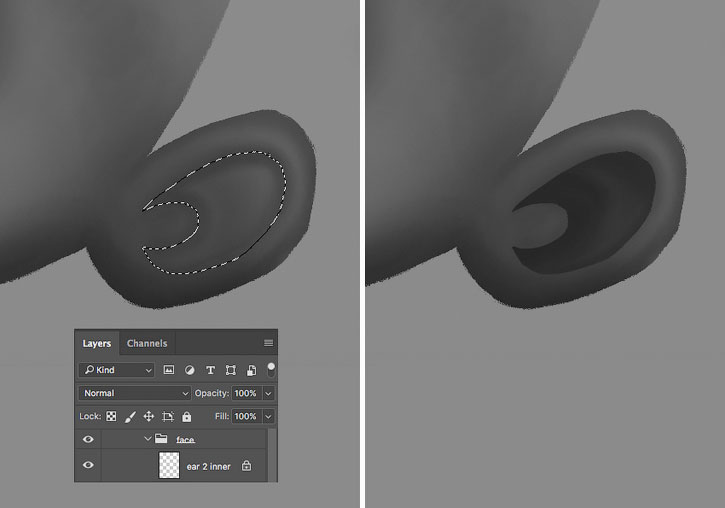The width and height of the screenshot is (725, 508).
Task: Hide the face group visibility eye
Action: pos(88,439)
